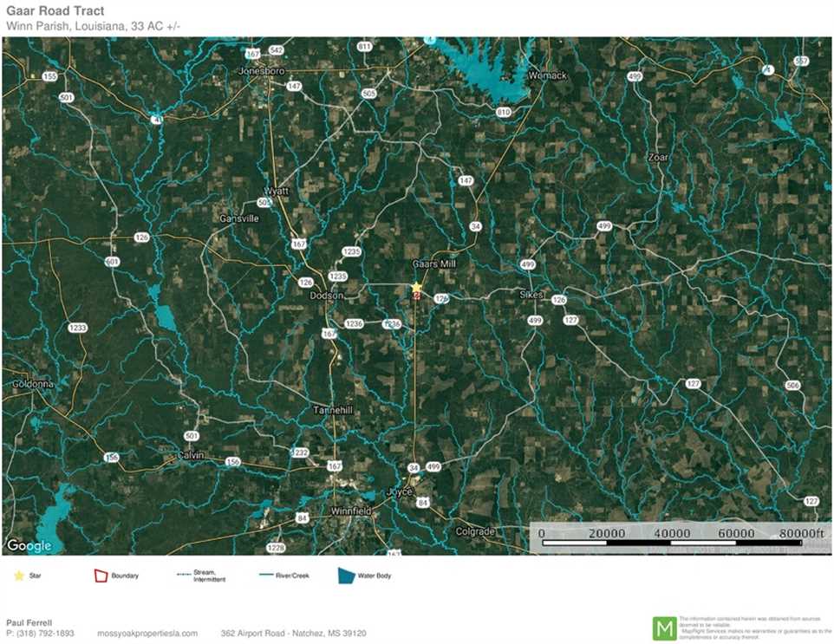Click the River/Creek legend line sample
Viewport: 834px width, 644px height.
pos(265,575)
